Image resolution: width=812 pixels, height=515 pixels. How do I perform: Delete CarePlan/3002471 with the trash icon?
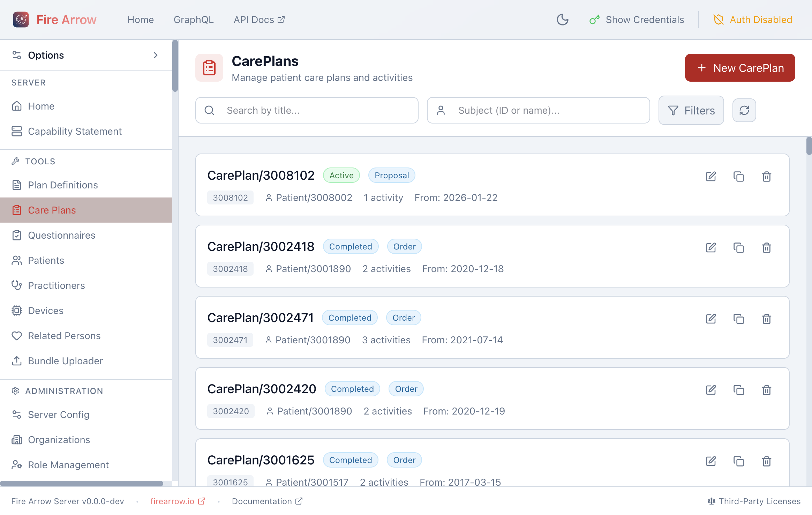[x=766, y=319]
